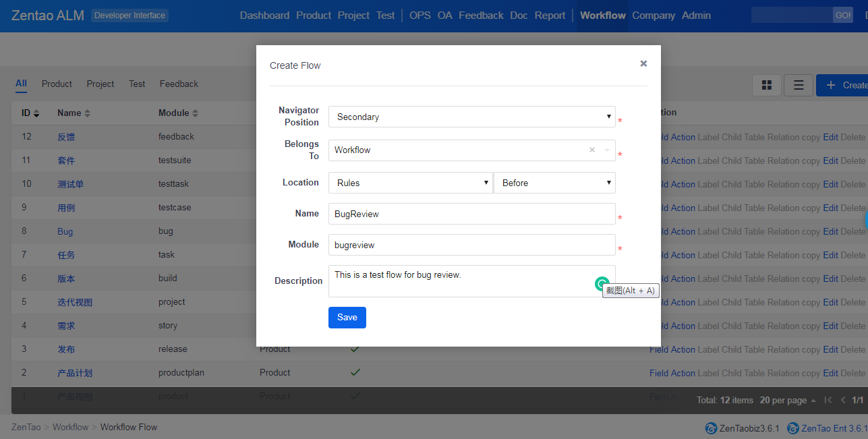Sort the table by Module column
Viewport: 868px width, 439px height.
[x=178, y=113]
